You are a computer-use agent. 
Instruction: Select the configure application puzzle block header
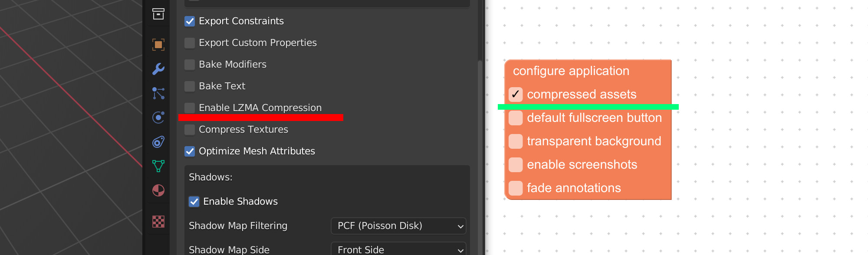[x=571, y=71]
